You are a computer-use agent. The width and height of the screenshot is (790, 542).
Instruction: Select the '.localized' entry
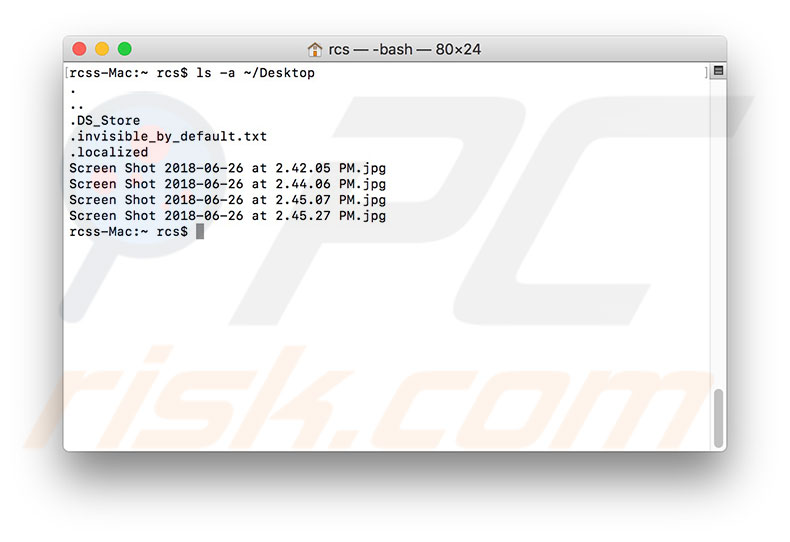[109, 152]
